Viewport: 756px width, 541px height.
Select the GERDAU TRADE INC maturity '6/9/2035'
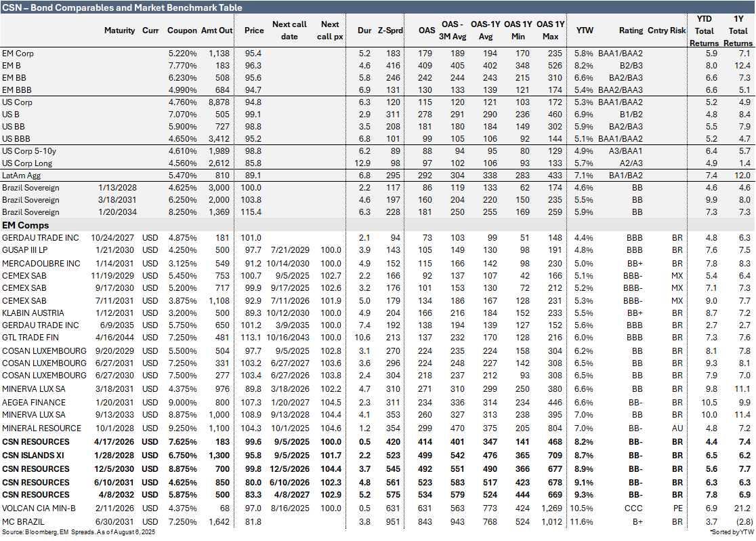117,325
